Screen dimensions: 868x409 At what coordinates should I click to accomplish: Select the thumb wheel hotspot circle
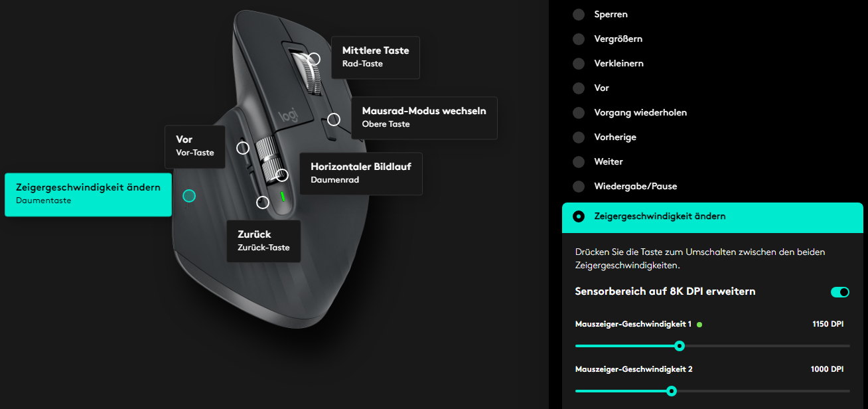tap(282, 175)
